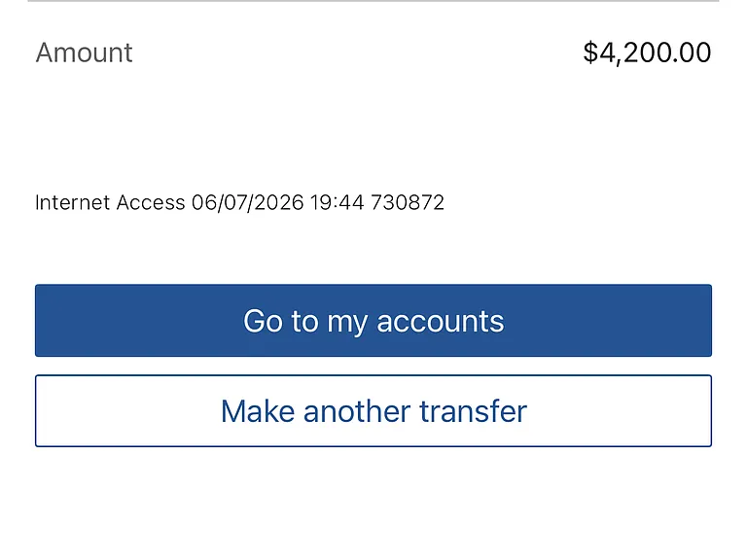747x560 pixels.
Task: Click the dollar sign of the amount
Action: pos(590,52)
